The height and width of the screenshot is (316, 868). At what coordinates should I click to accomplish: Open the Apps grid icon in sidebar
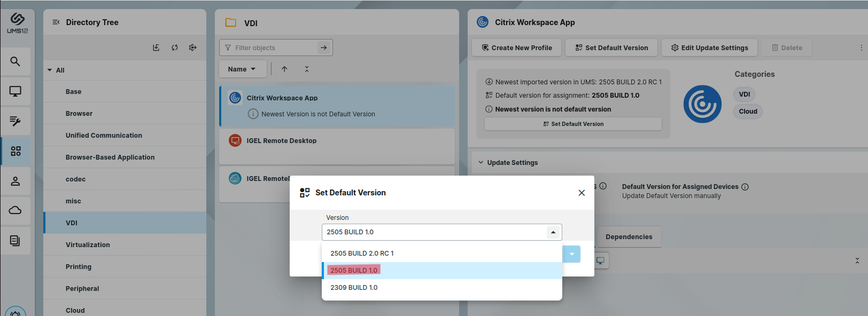15,151
